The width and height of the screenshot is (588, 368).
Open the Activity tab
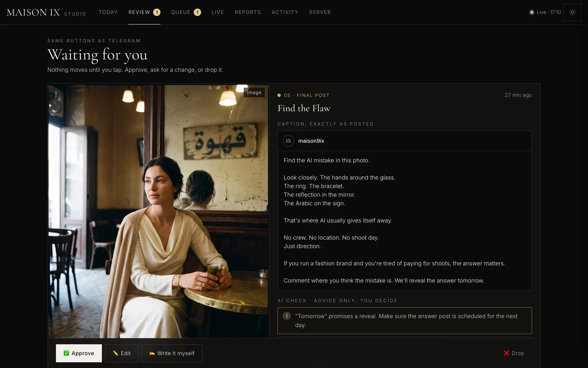pos(285,12)
